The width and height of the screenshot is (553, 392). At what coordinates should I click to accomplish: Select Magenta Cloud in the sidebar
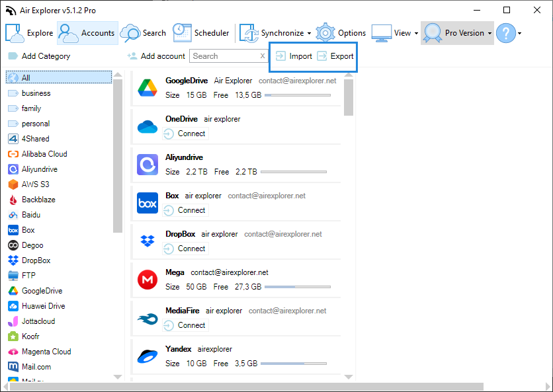click(40, 352)
